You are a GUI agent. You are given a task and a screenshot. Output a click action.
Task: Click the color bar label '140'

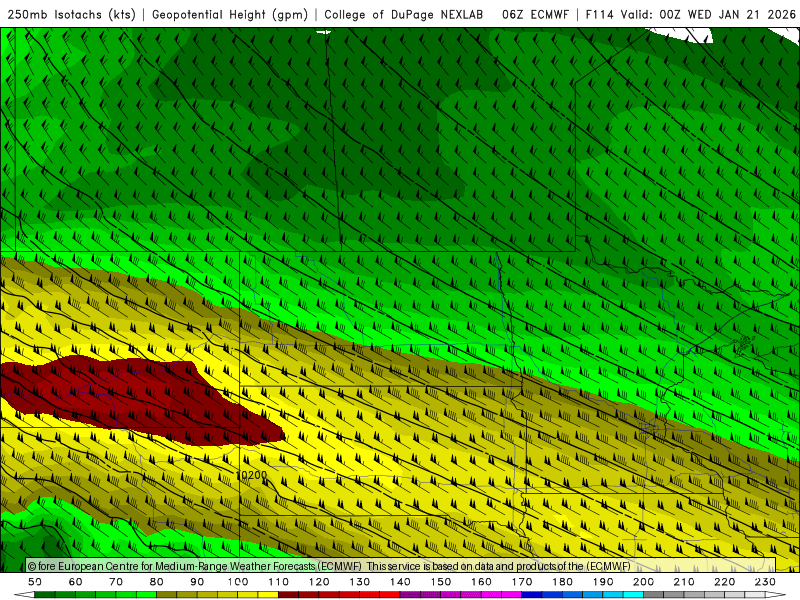401,582
